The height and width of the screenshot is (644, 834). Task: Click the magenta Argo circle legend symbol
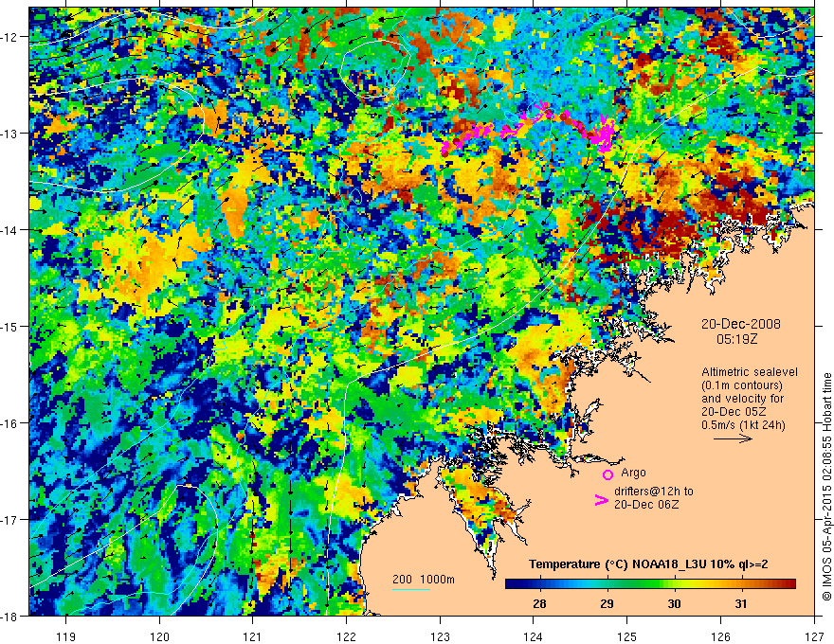(x=607, y=474)
